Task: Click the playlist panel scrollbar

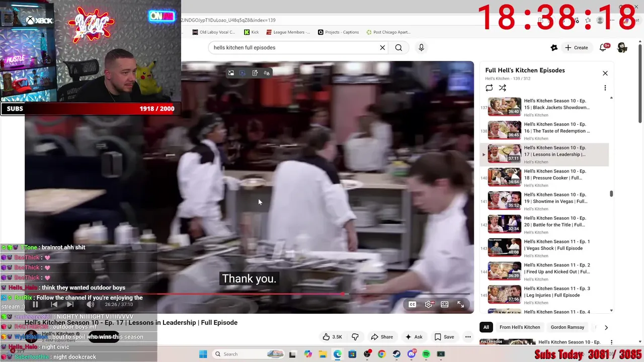Action: [611, 194]
